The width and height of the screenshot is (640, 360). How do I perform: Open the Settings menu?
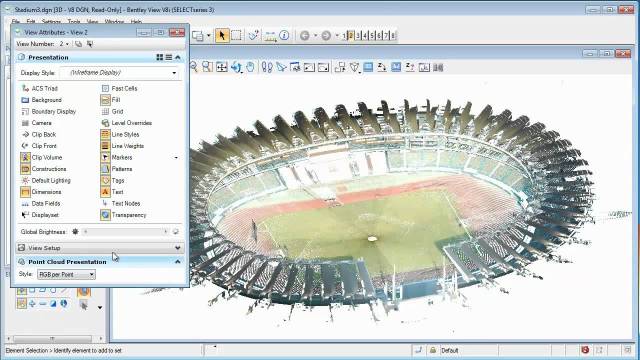click(x=51, y=22)
